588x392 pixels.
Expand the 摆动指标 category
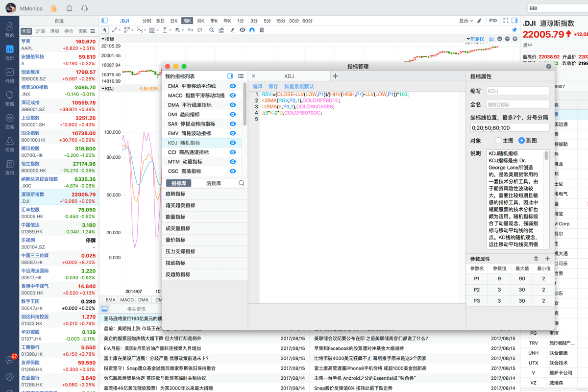tap(205, 263)
